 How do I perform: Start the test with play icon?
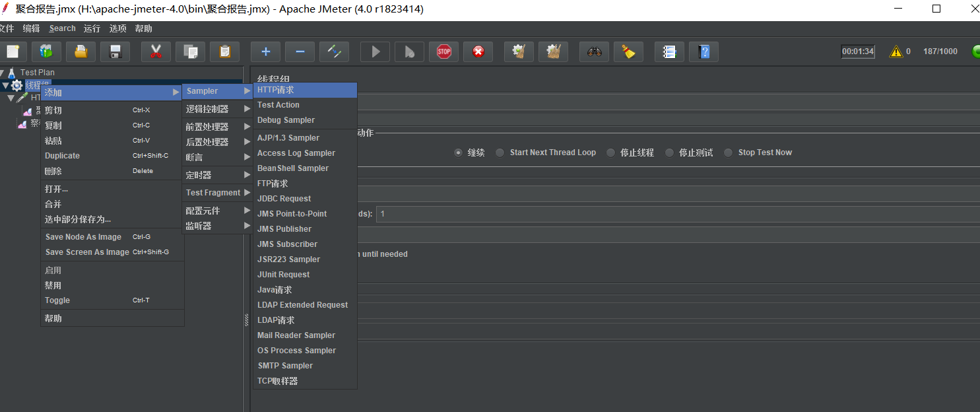pyautogui.click(x=375, y=51)
